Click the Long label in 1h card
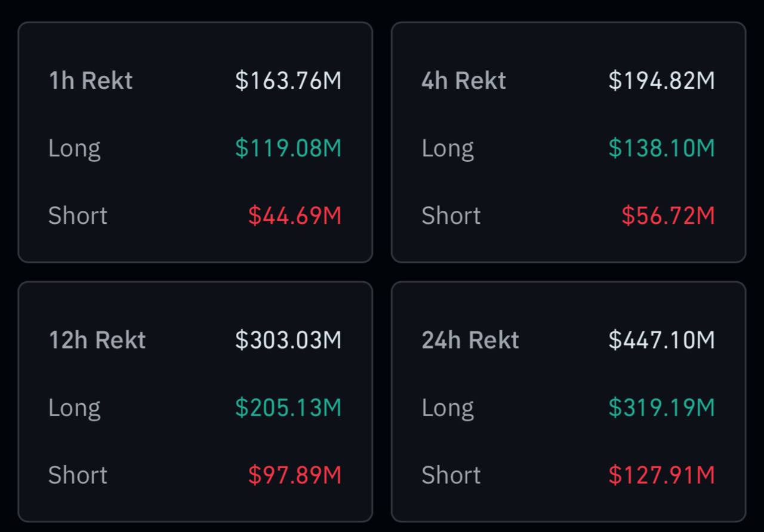764x532 pixels. click(75, 148)
